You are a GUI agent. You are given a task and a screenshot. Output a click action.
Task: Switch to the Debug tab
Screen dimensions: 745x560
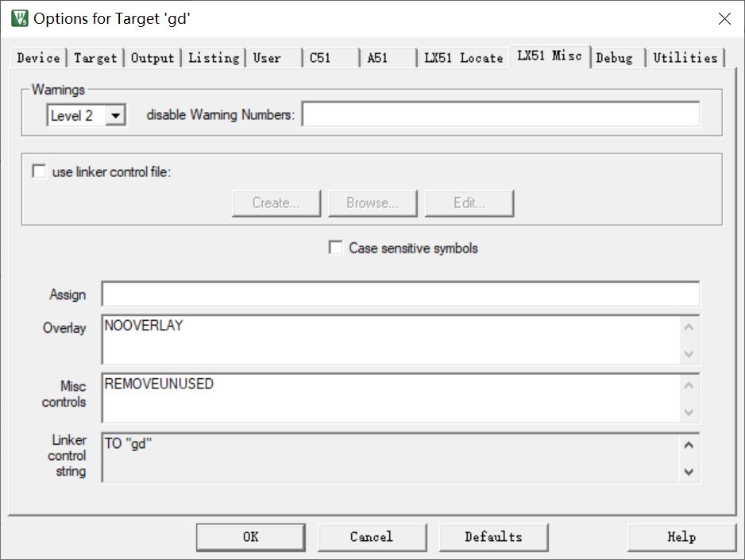click(617, 58)
